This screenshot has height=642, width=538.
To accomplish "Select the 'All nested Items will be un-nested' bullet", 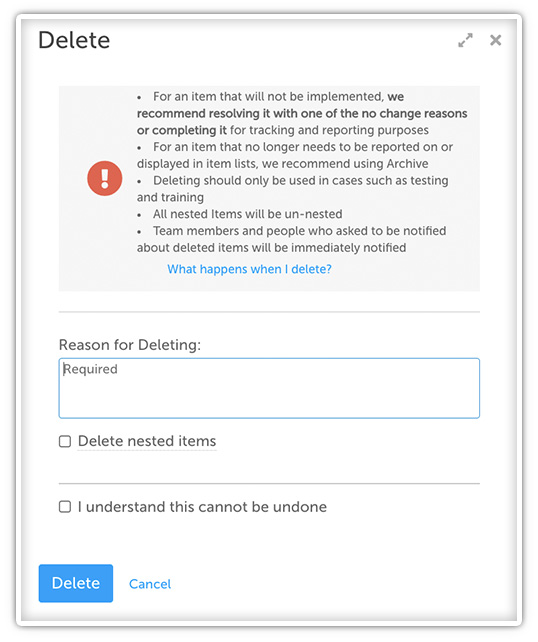I will (x=240, y=214).
